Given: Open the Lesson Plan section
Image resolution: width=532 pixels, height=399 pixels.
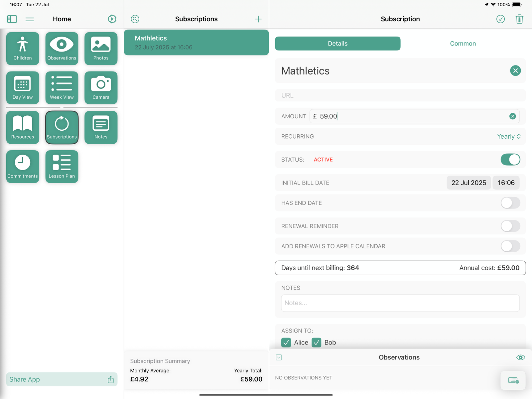Looking at the screenshot, I should pyautogui.click(x=62, y=166).
